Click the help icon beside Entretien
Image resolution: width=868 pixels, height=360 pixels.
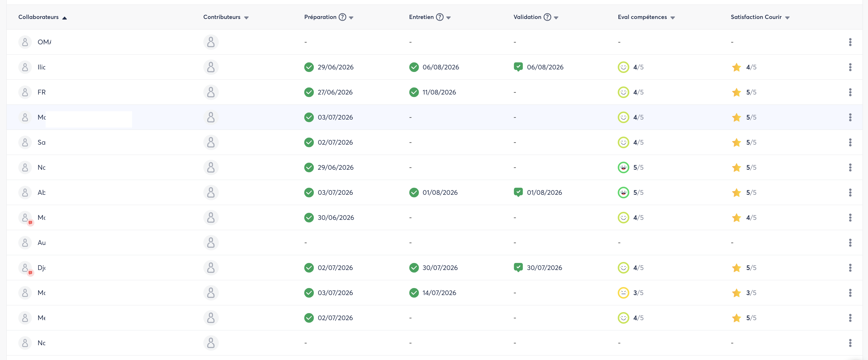tap(440, 17)
